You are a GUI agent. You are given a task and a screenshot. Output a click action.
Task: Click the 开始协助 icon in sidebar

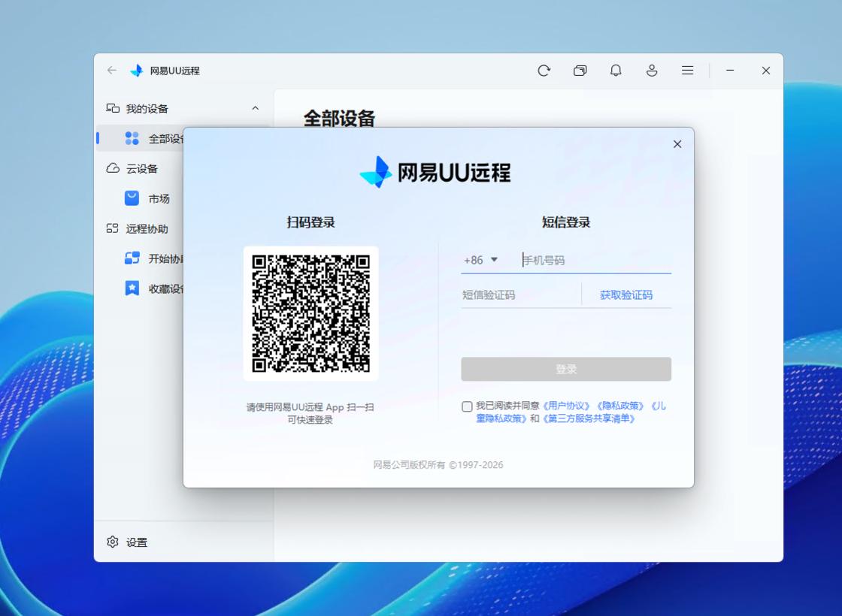pos(132,258)
